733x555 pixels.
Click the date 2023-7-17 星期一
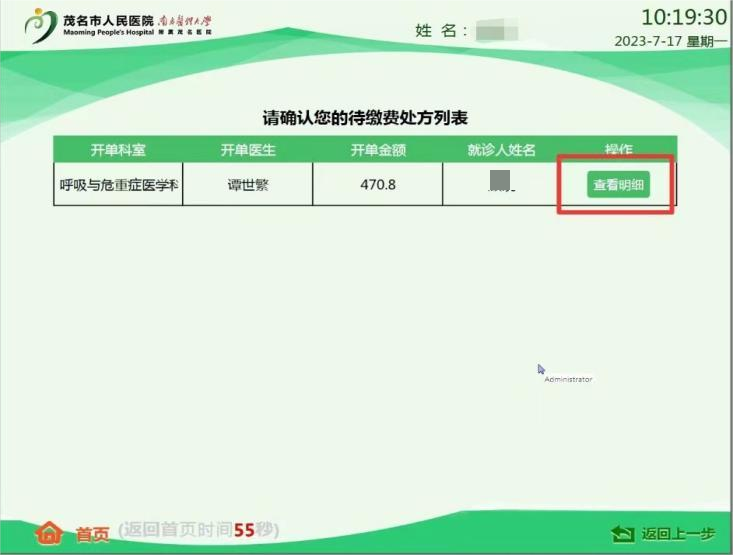[x=669, y=42]
